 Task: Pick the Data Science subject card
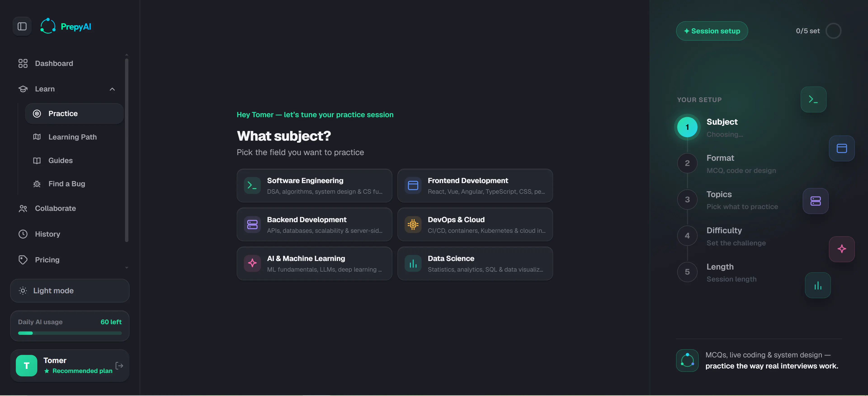tap(475, 263)
